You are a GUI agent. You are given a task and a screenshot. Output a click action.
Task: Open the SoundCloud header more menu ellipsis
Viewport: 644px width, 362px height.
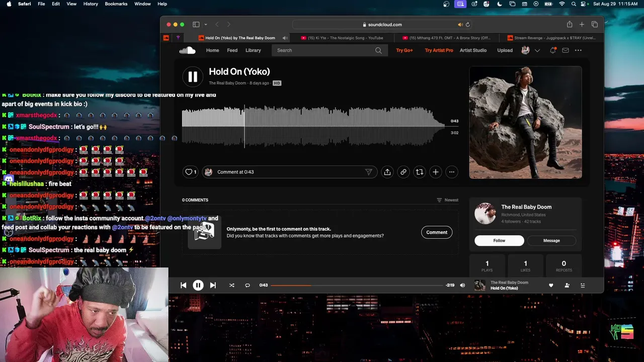coord(578,50)
